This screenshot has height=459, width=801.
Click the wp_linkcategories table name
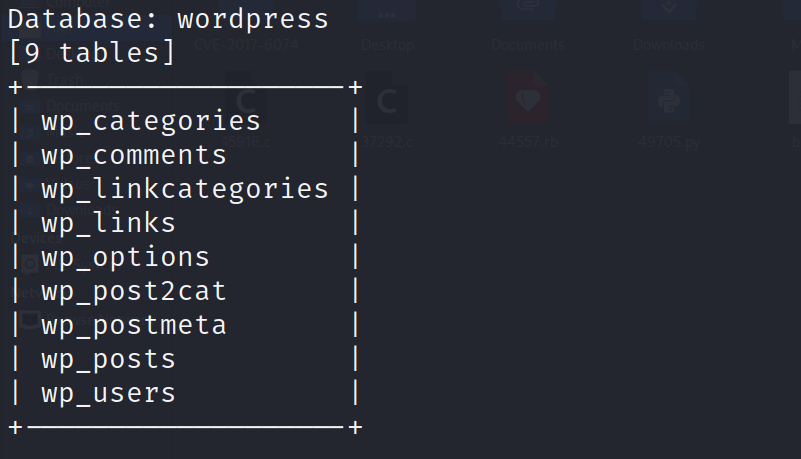tap(185, 189)
